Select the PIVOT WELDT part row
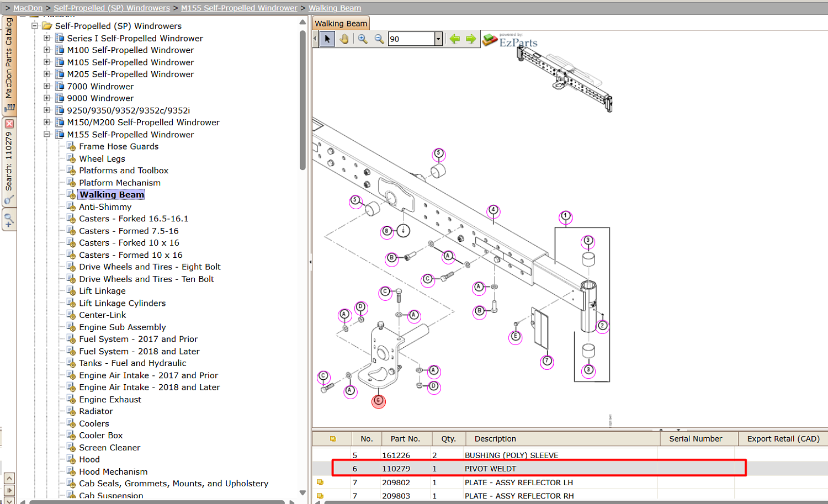 [x=570, y=469]
